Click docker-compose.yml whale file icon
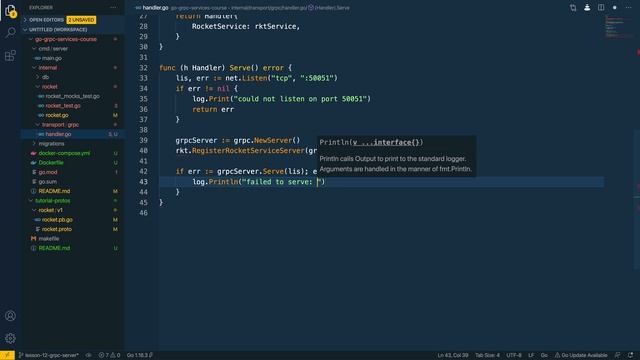Screen dimensions: 640x360 [33, 153]
